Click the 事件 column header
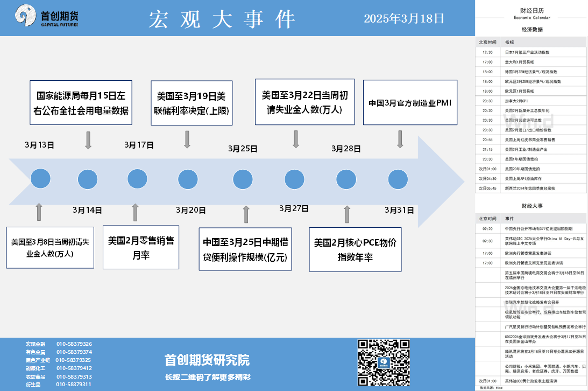588x391 pixels. click(509, 219)
